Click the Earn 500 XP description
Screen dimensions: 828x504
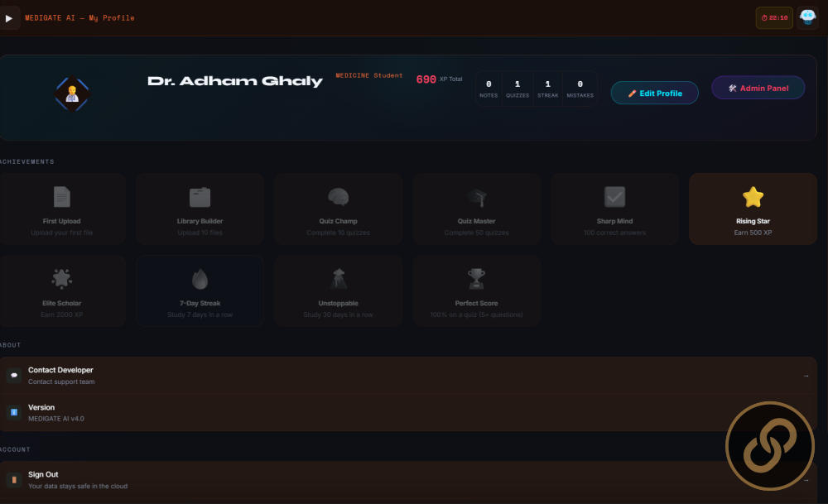coord(753,233)
